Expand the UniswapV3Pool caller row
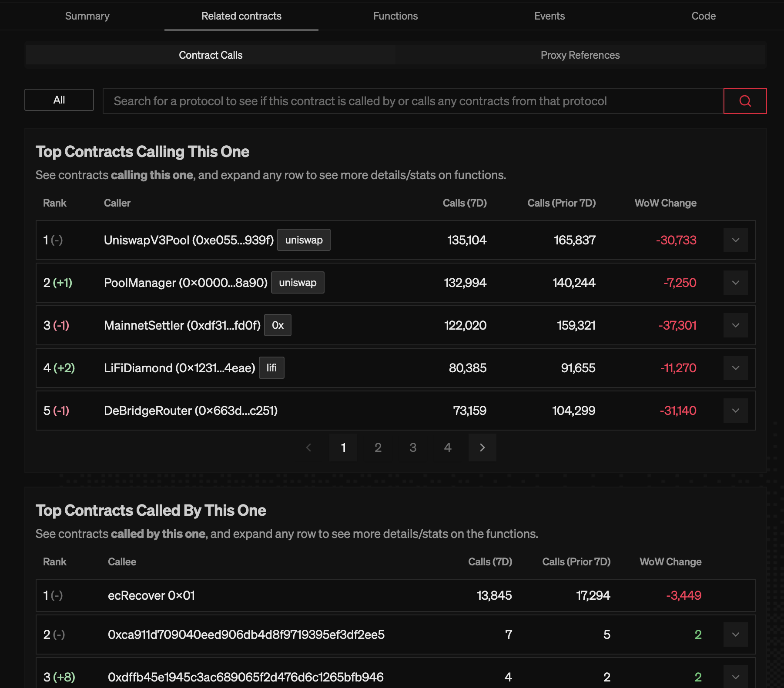 (735, 240)
